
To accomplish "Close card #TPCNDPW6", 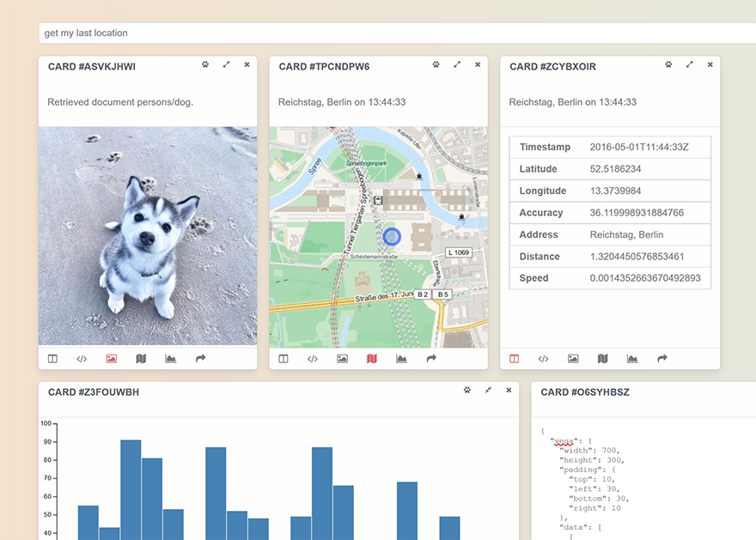I will point(478,64).
